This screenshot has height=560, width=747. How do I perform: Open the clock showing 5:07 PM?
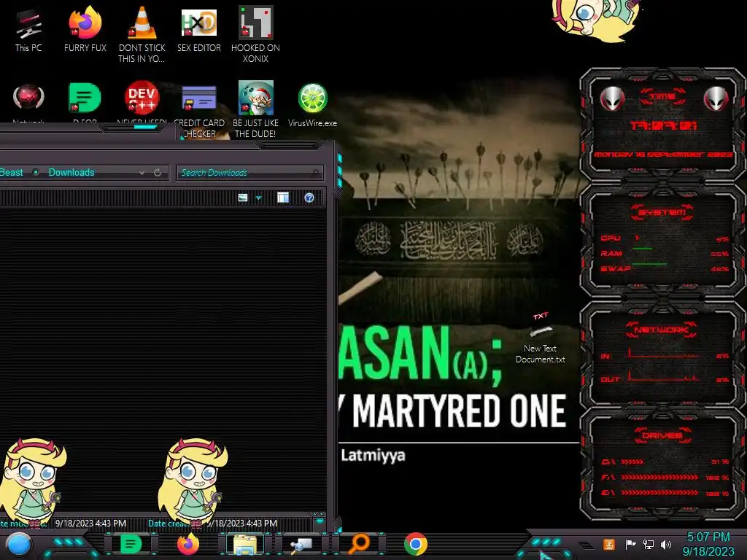click(x=708, y=544)
